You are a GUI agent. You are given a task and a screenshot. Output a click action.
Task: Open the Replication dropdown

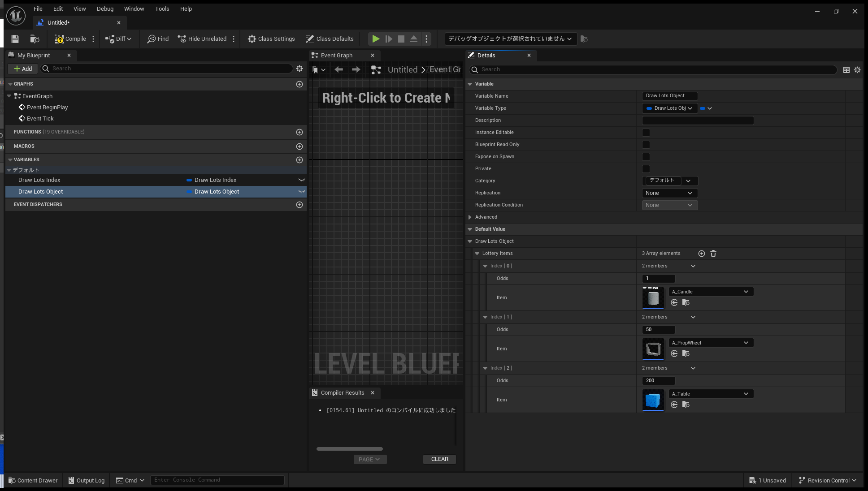click(x=670, y=193)
